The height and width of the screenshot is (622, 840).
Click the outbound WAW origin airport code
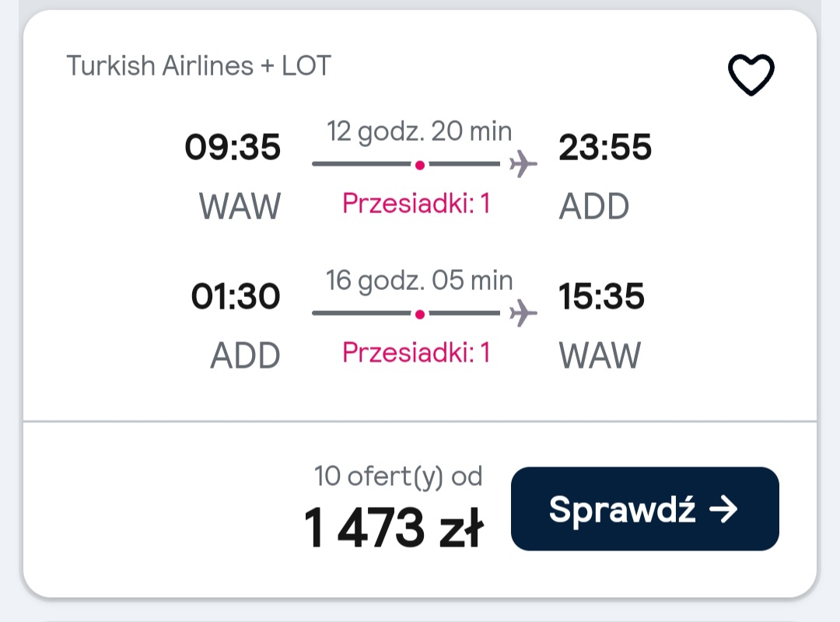pyautogui.click(x=240, y=206)
